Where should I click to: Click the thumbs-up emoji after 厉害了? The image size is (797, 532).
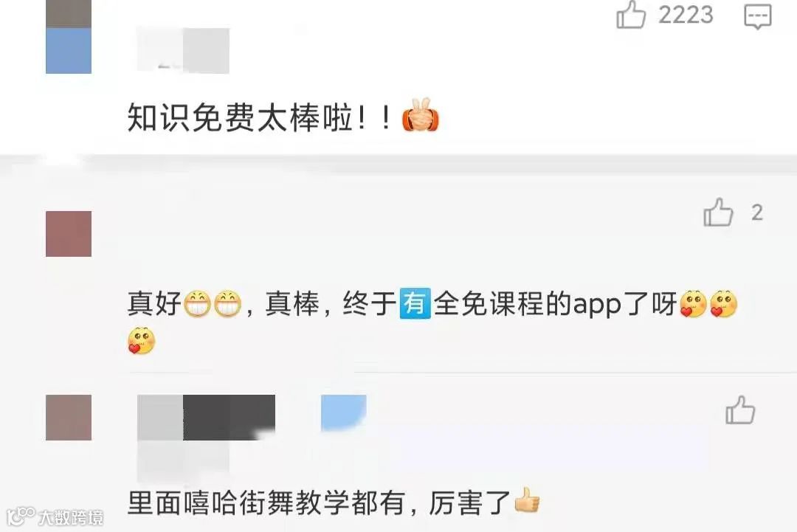[x=527, y=501]
